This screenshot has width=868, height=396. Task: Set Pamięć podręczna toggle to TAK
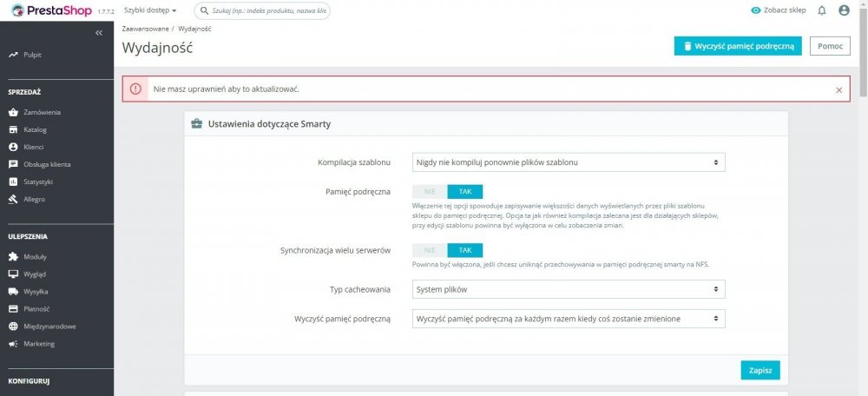coord(464,191)
